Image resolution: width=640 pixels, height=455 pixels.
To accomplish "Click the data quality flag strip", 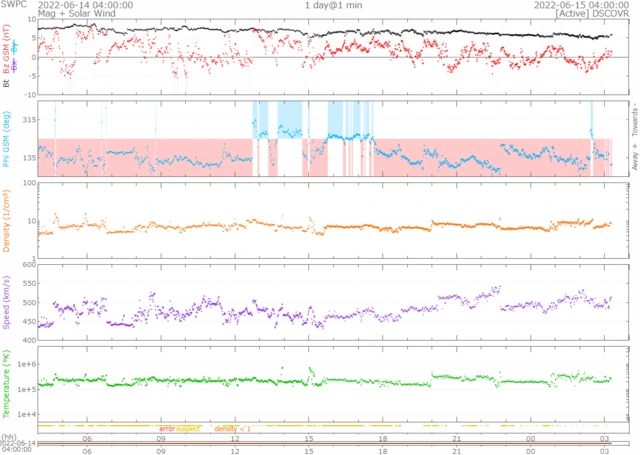I will tap(333, 426).
